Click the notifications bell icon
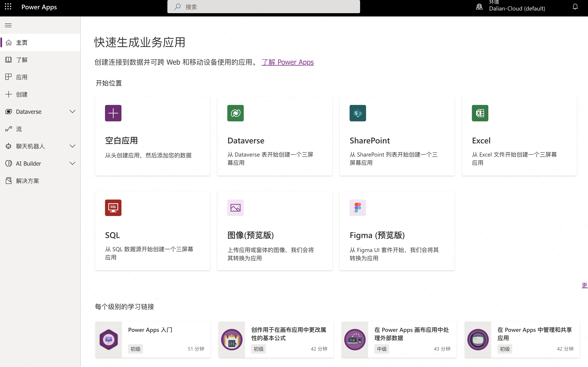Screen dimensions: 588x367 tap(575, 7)
